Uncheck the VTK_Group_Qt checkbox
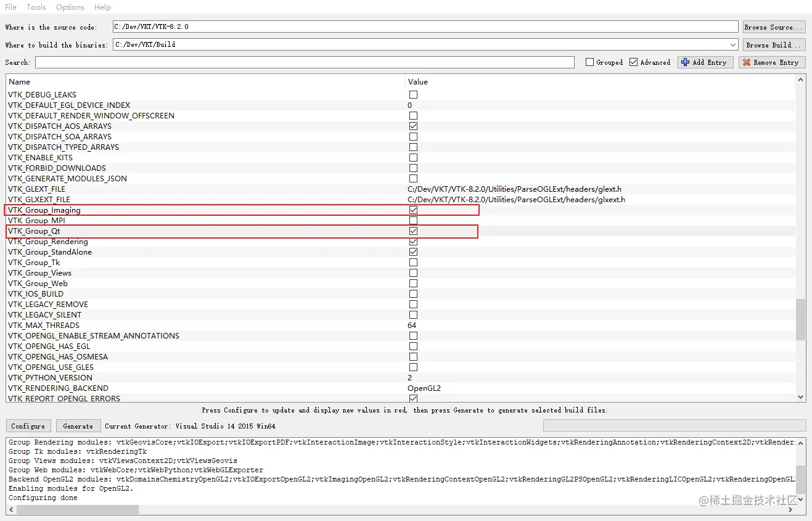The height and width of the screenshot is (521, 812). (413, 231)
